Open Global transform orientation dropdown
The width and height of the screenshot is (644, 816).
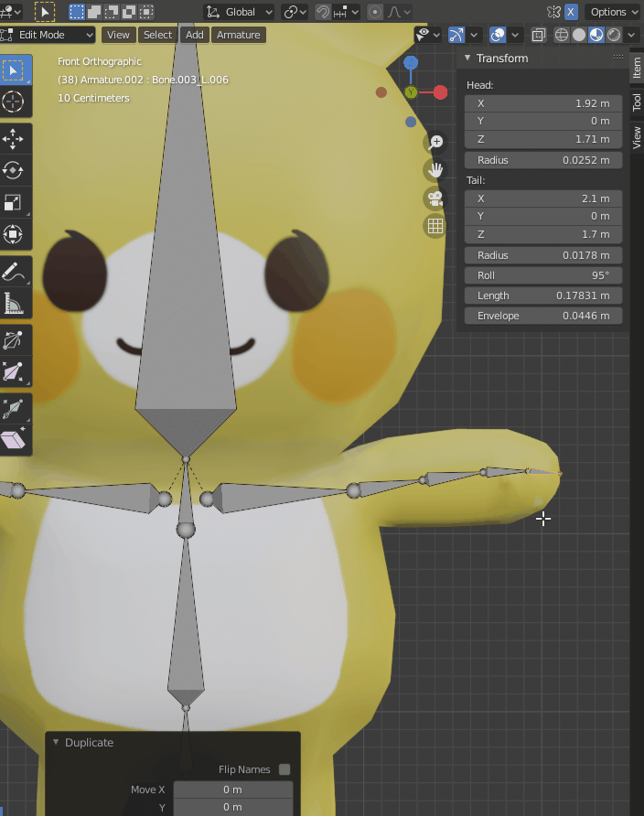(239, 12)
